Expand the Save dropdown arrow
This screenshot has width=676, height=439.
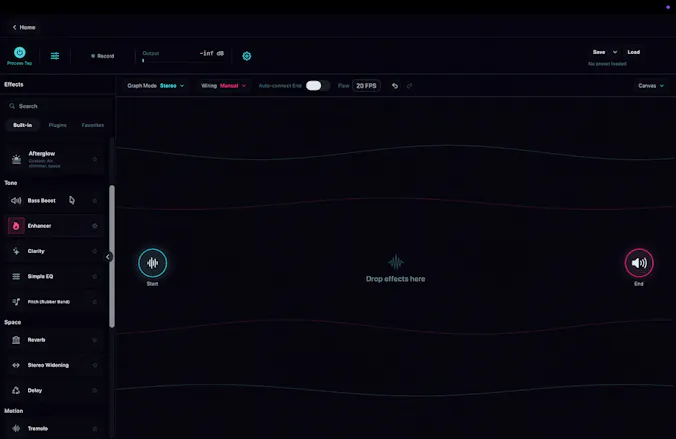pos(615,52)
